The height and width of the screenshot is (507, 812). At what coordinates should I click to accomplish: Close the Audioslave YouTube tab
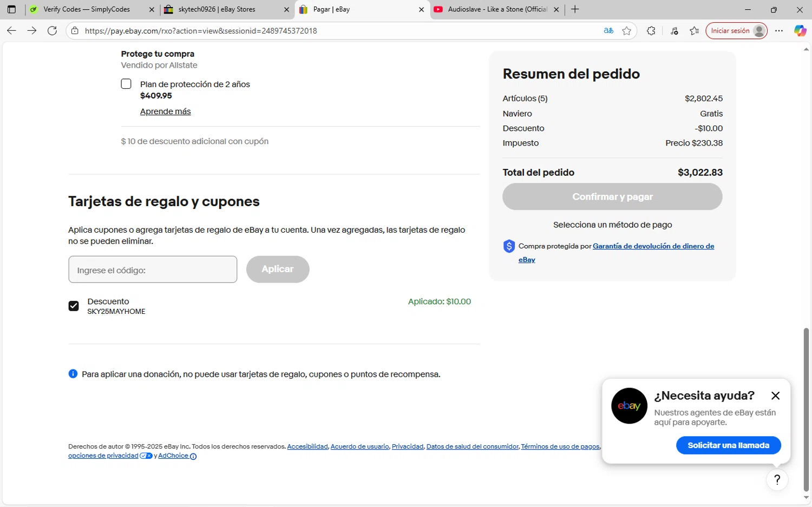point(556,10)
